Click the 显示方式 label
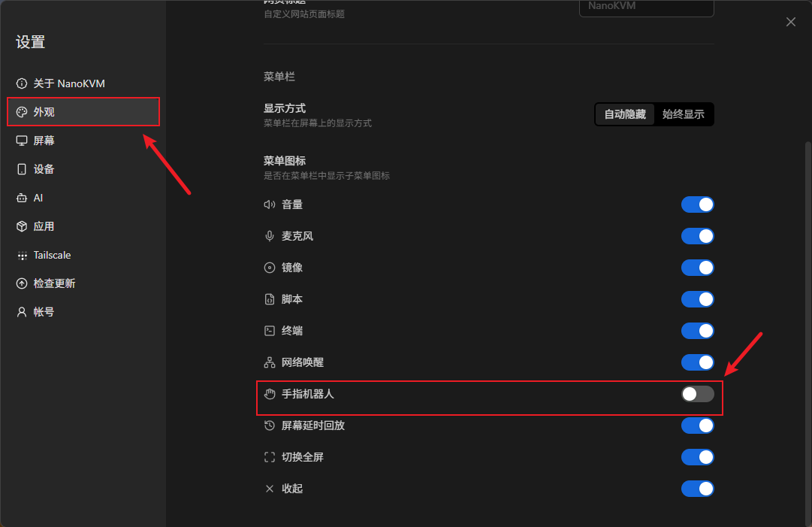 [284, 108]
